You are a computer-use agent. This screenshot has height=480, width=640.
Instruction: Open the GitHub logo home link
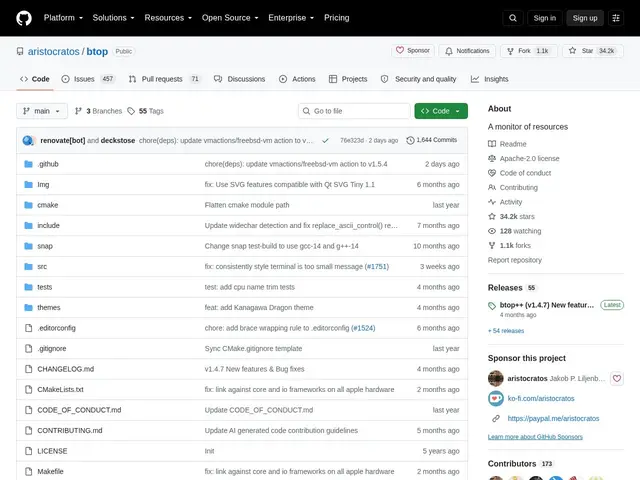click(24, 18)
